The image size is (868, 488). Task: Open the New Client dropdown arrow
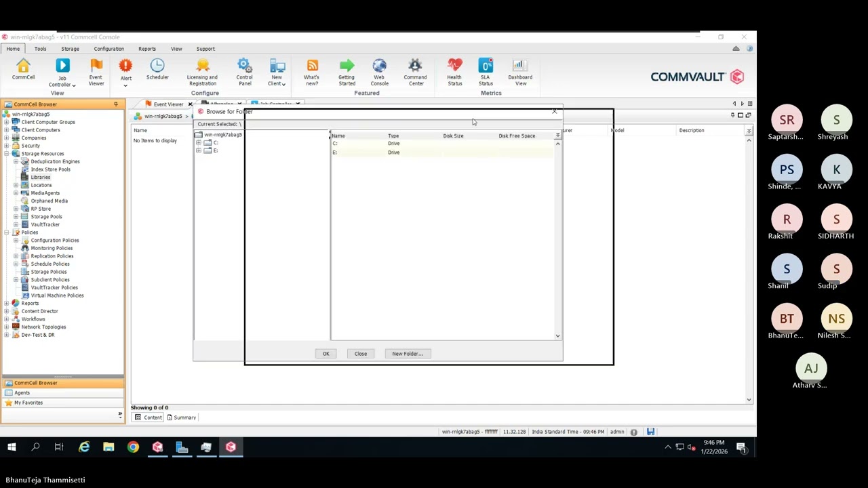[283, 85]
